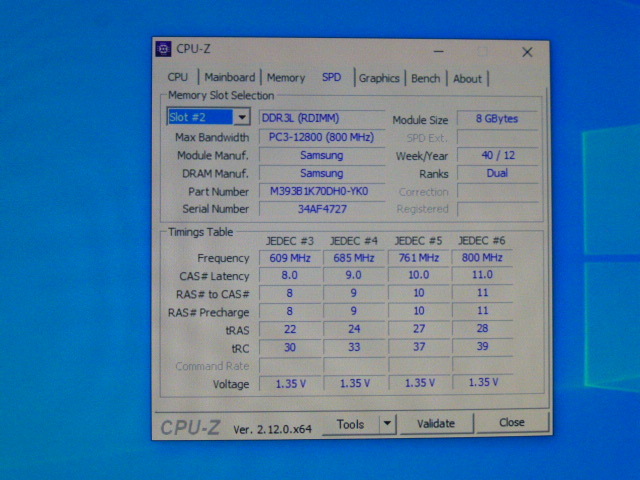Viewport: 640px width, 480px height.
Task: Click the Close button at bottom
Action: pos(512,422)
